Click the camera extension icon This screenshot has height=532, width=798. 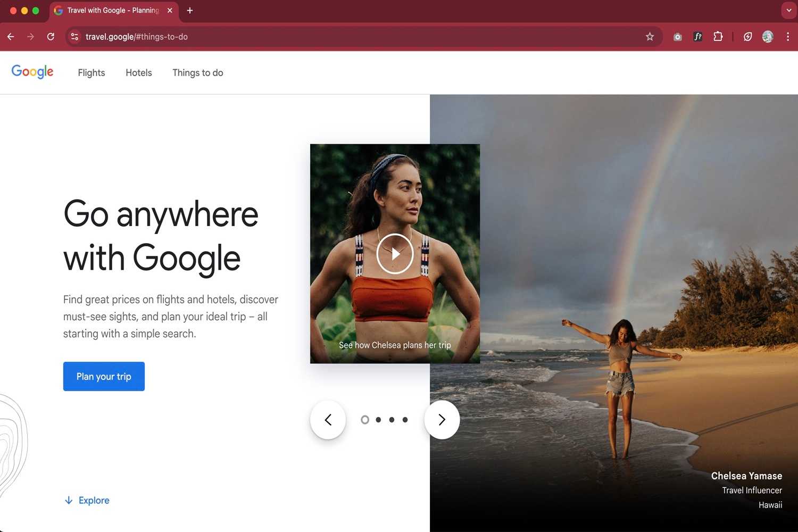point(677,37)
